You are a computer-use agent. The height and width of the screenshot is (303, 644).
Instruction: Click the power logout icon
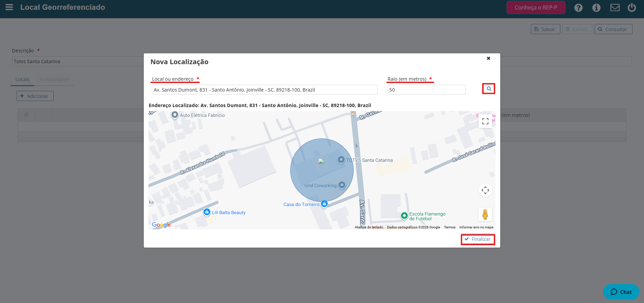632,7
